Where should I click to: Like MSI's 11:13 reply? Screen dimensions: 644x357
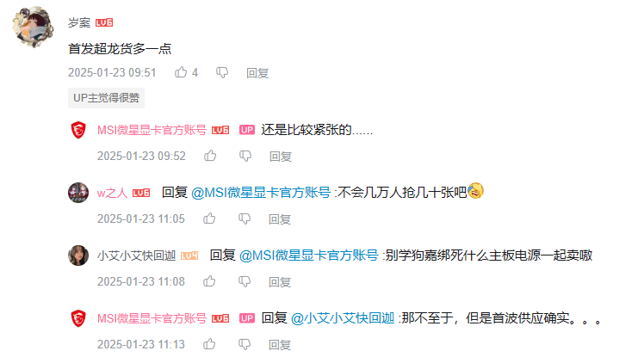tap(209, 344)
